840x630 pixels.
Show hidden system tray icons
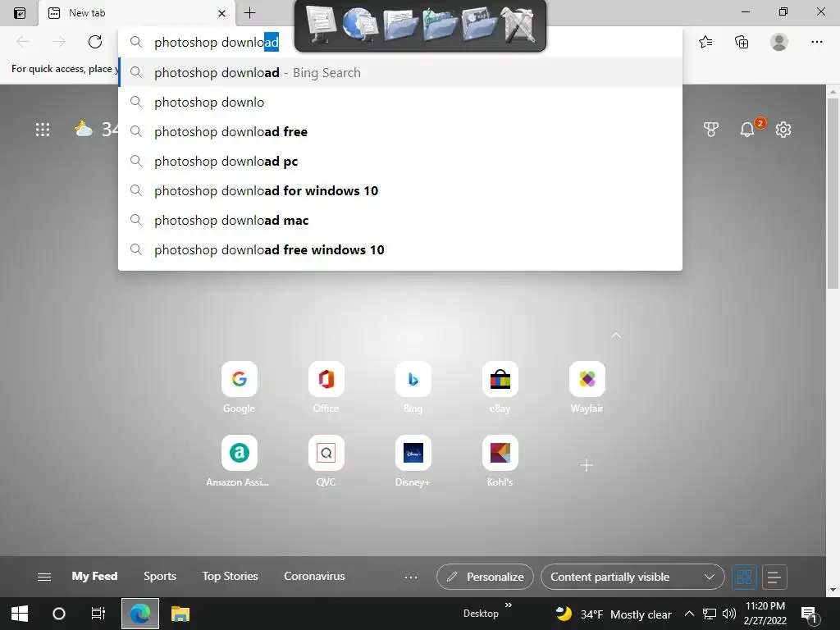click(x=689, y=614)
